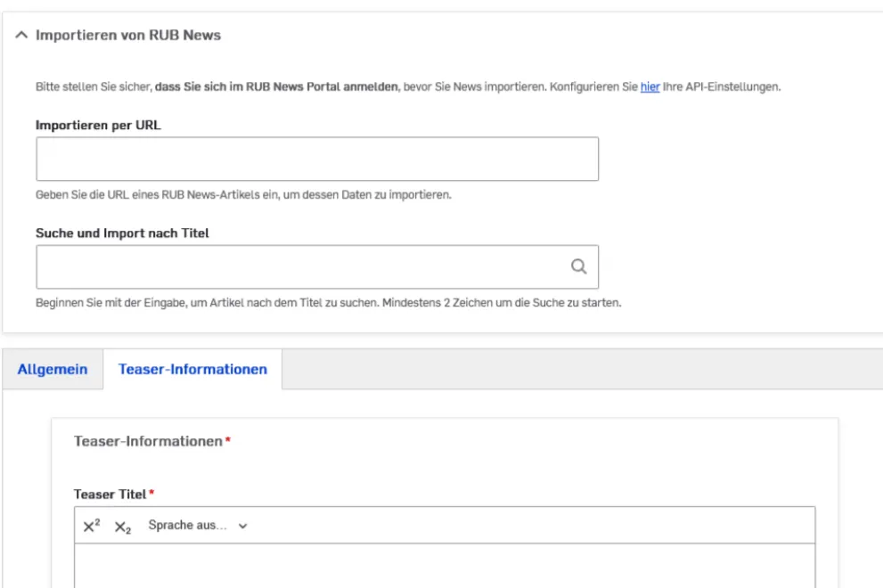Switch to the Allgemein tab
883x588 pixels.
tap(52, 367)
